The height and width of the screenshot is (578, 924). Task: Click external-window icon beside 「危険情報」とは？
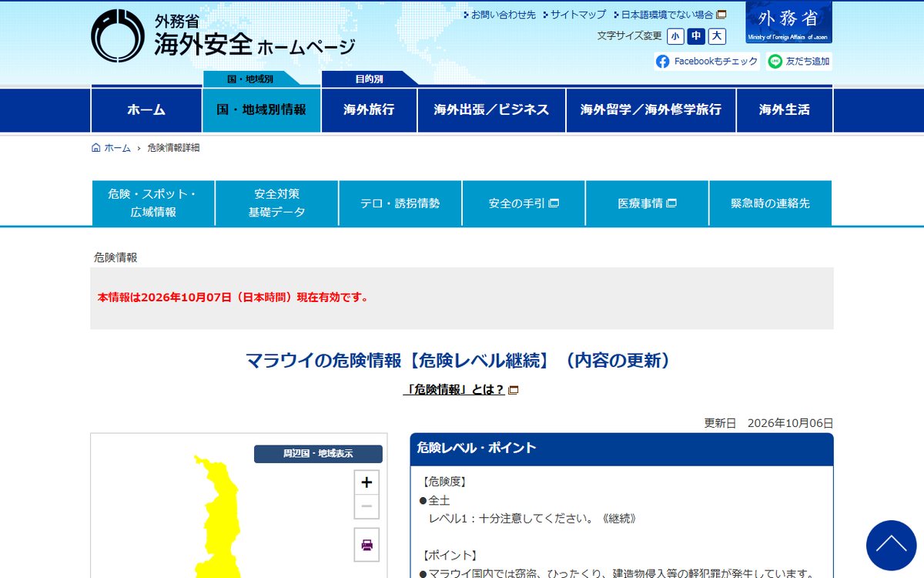click(x=514, y=390)
